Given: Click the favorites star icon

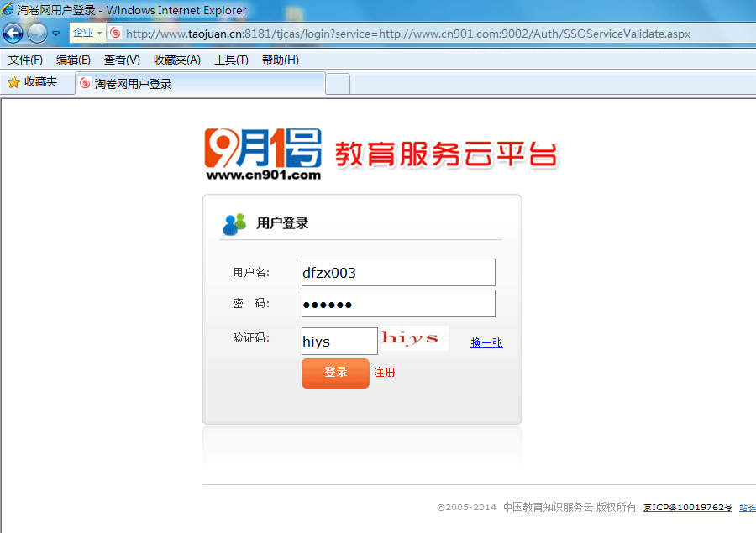Looking at the screenshot, I should click(x=13, y=82).
